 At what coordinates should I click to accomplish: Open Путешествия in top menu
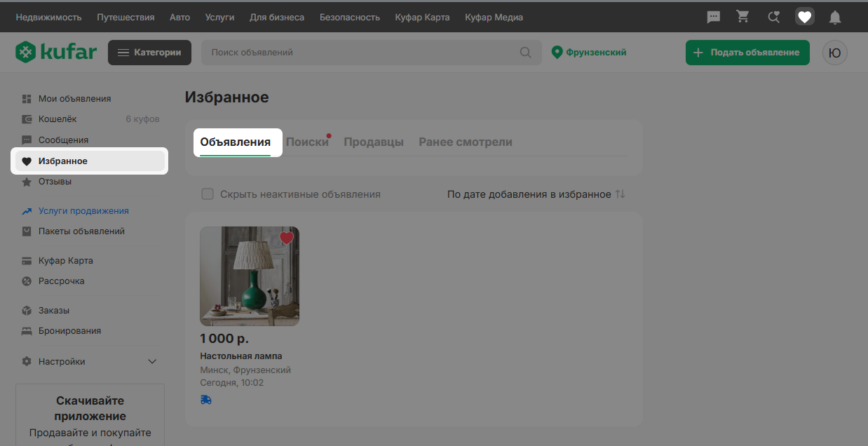point(126,17)
